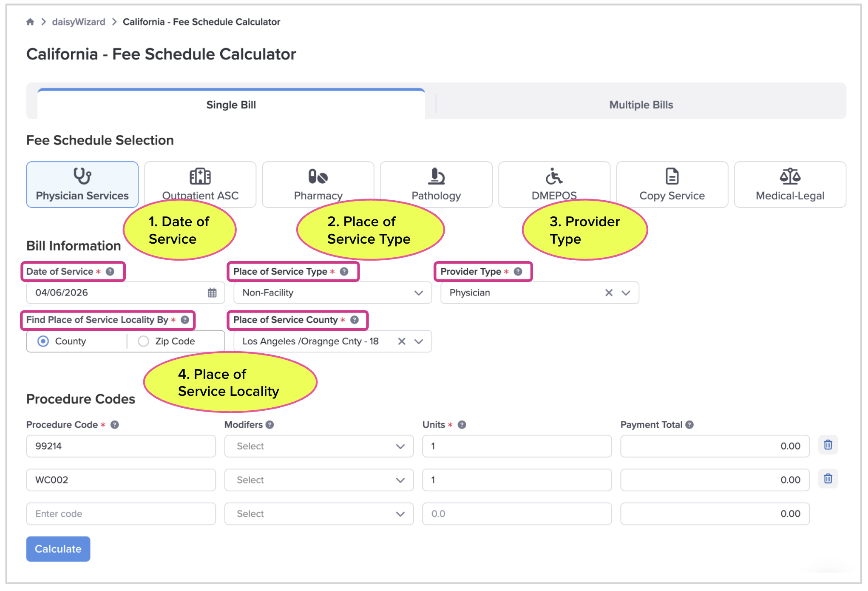Select the Zip Code radio button
This screenshot has height=591, width=868.
coord(144,341)
